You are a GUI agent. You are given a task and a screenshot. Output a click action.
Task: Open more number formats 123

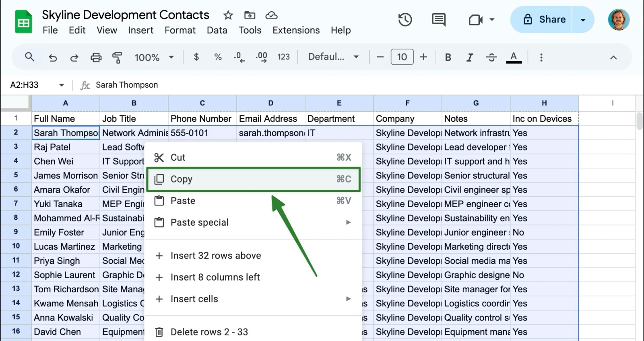pos(283,57)
